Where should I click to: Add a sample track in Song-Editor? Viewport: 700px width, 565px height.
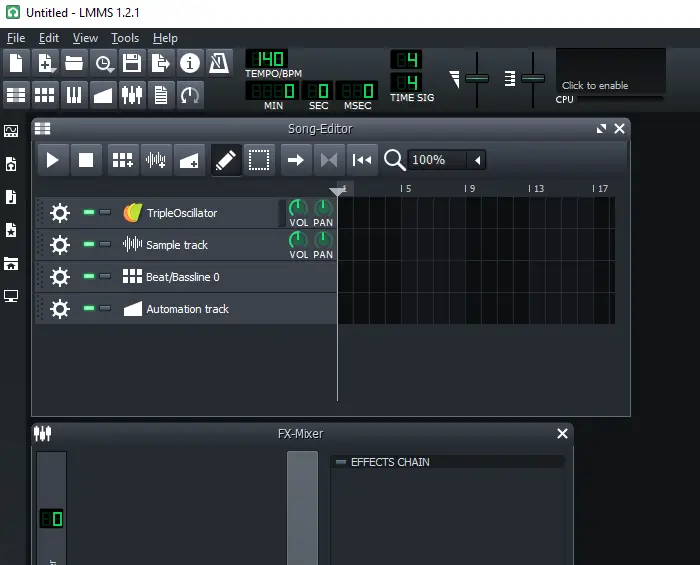point(155,160)
